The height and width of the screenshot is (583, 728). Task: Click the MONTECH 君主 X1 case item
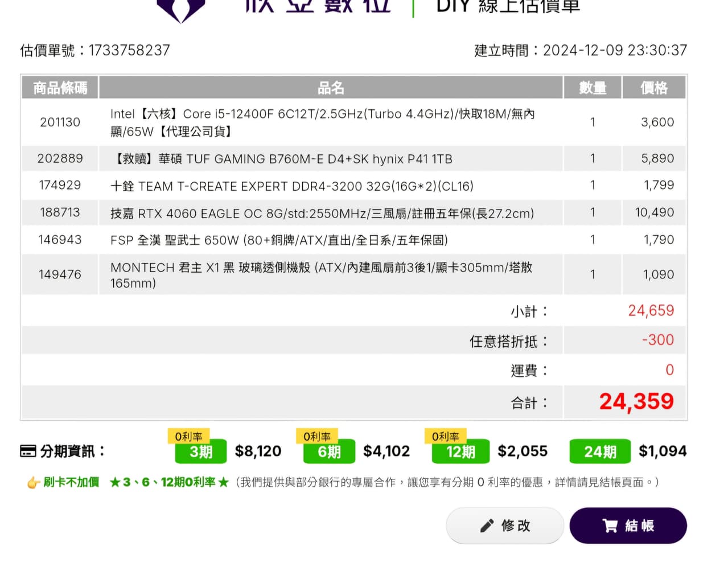(322, 275)
